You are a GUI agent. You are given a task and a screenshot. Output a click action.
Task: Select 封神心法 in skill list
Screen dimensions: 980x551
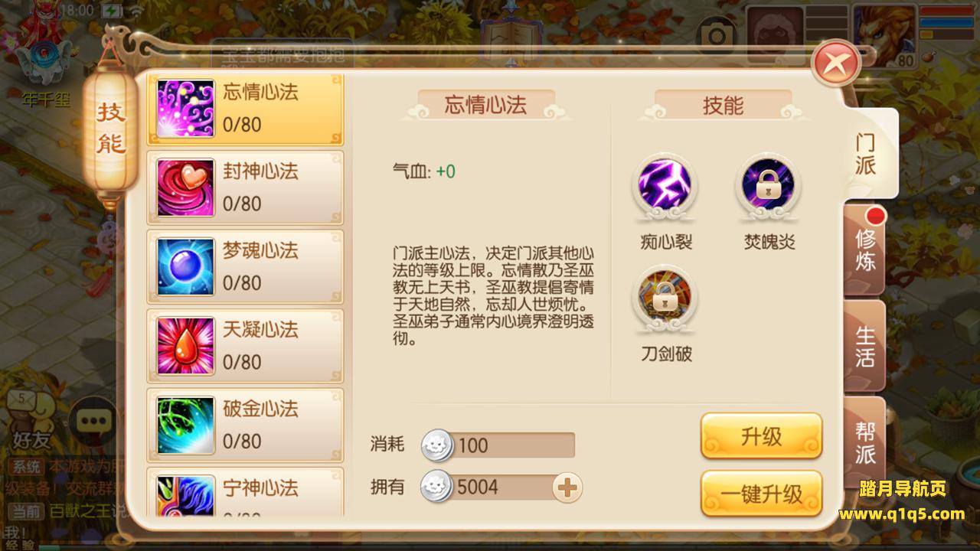coord(245,187)
